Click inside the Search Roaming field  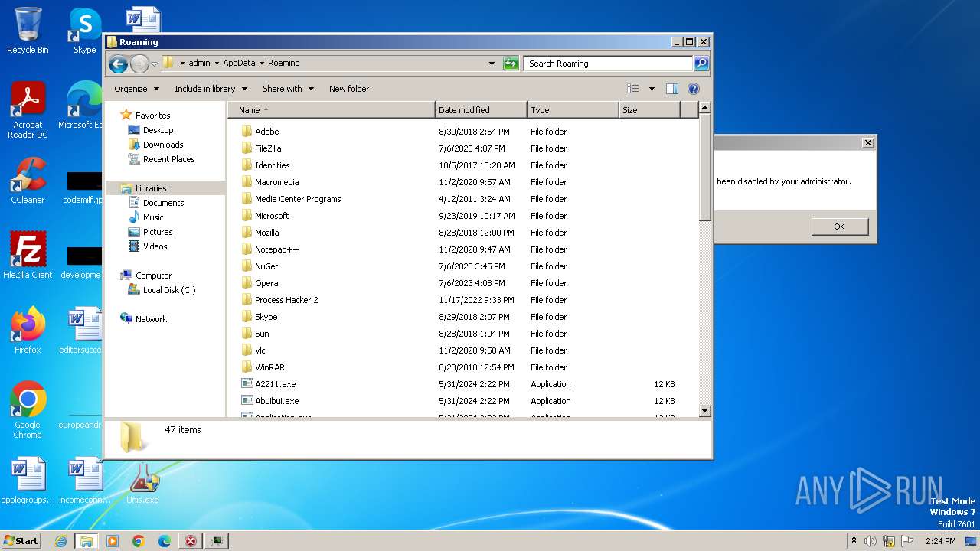pyautogui.click(x=609, y=64)
